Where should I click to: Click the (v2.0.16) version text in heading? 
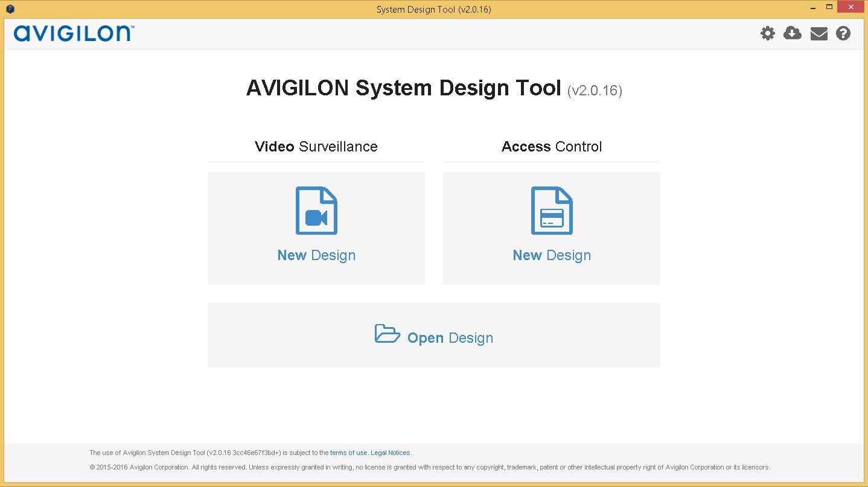click(x=595, y=91)
